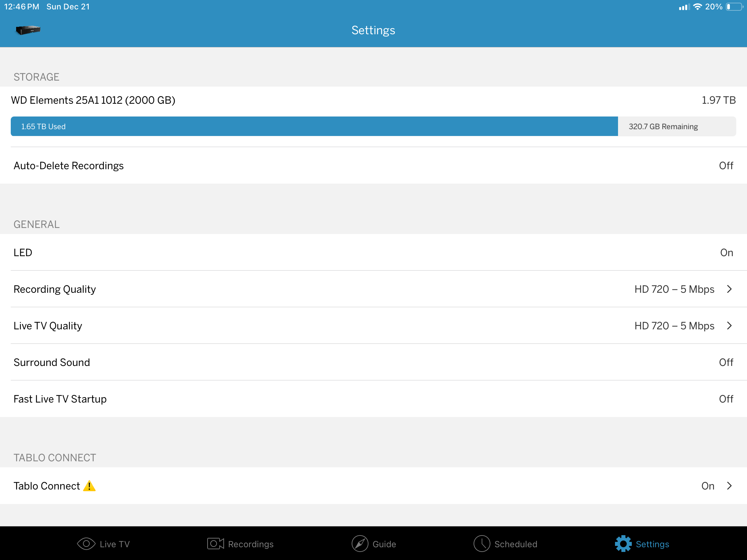Tap the Recordings camera icon
Screen dimensions: 747x560
(x=215, y=544)
